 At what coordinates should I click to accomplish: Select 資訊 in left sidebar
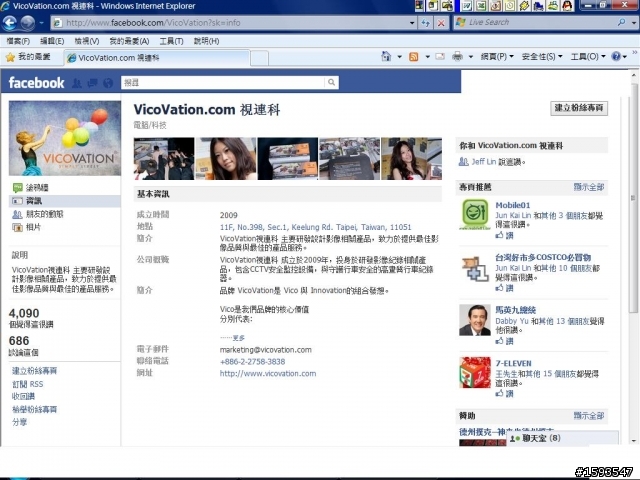pyautogui.click(x=65, y=201)
